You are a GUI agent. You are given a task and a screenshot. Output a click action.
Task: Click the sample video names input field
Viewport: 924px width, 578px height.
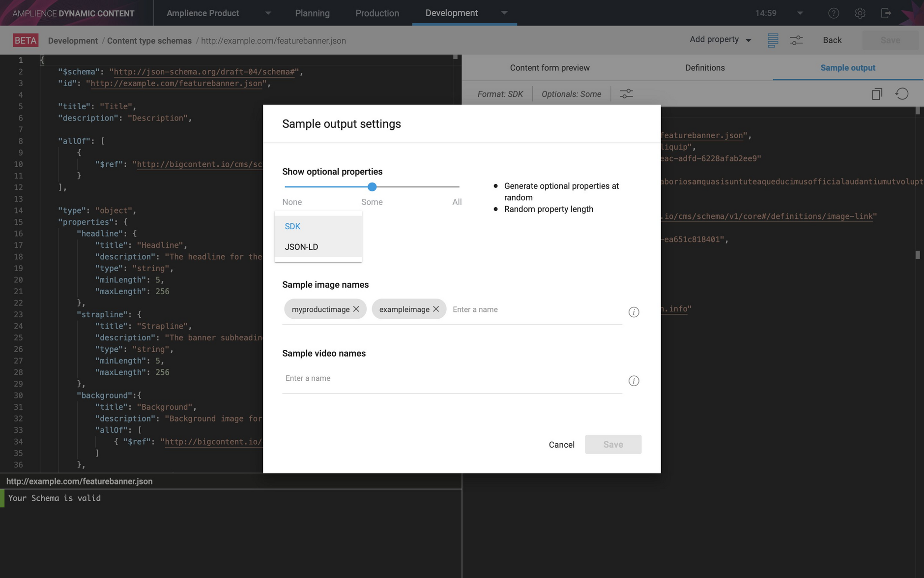[452, 378]
